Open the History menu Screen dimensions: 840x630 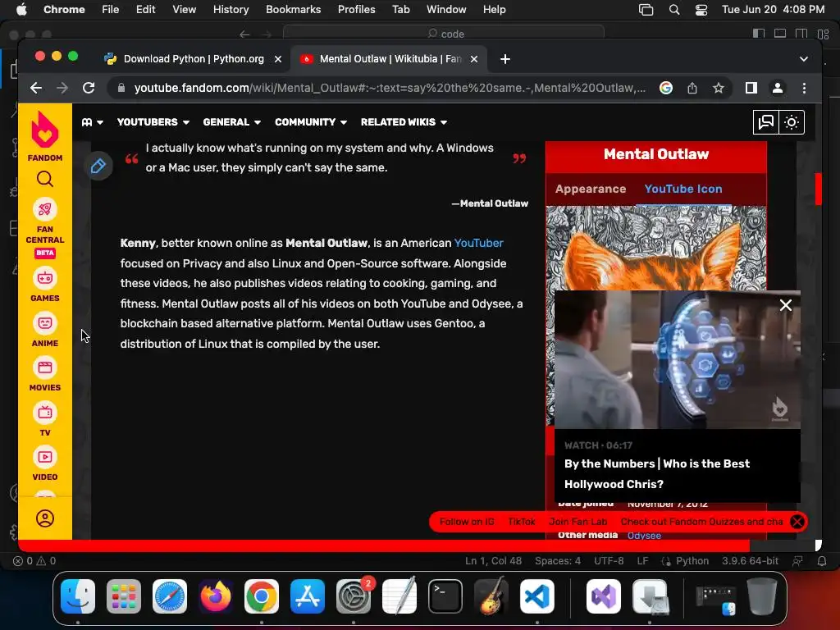(x=231, y=10)
